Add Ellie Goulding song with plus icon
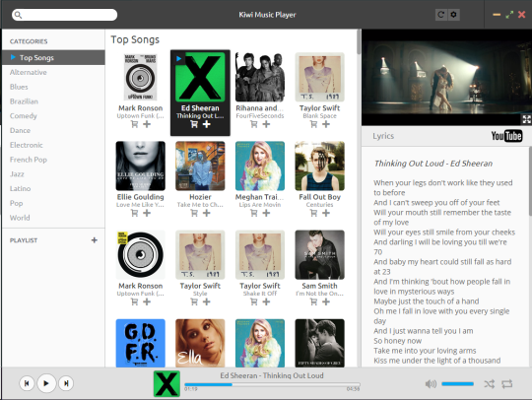The image size is (532, 400). pyautogui.click(x=147, y=213)
